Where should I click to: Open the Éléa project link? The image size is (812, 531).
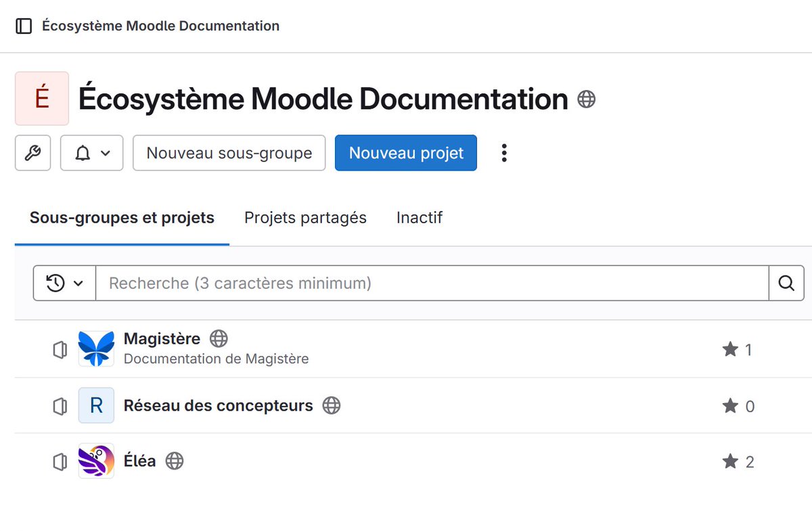click(x=139, y=461)
